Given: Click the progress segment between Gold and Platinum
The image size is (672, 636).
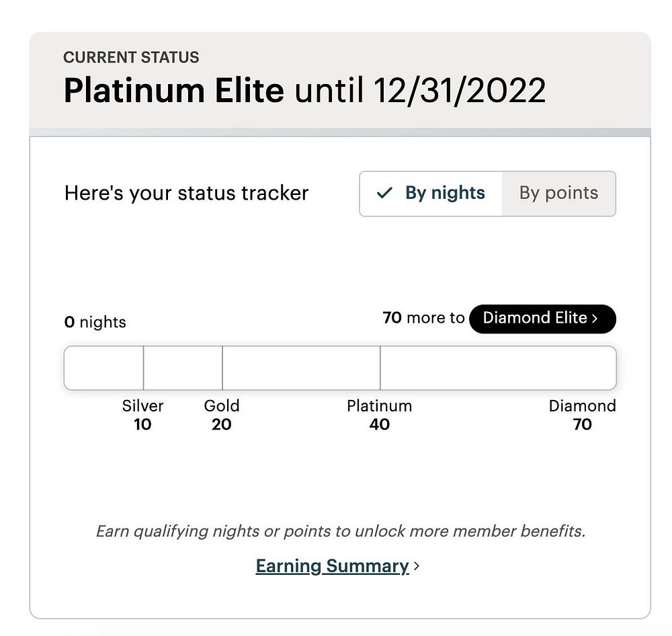Looking at the screenshot, I should 301,368.
